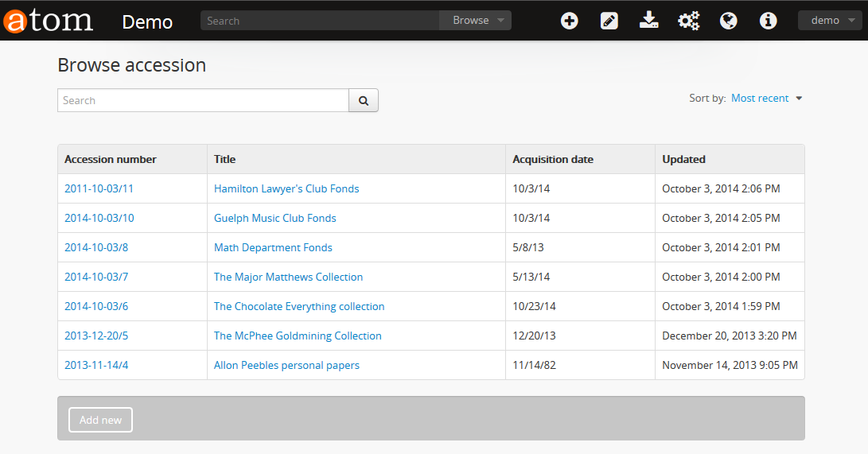Open Hamilton Lawyer's Club Fonds link
868x454 pixels.
tap(286, 189)
